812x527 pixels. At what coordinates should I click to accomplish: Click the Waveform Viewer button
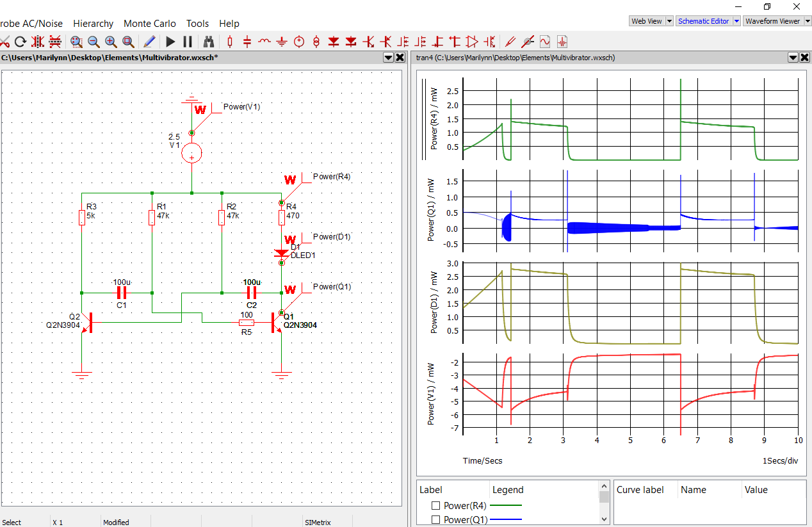click(772, 21)
